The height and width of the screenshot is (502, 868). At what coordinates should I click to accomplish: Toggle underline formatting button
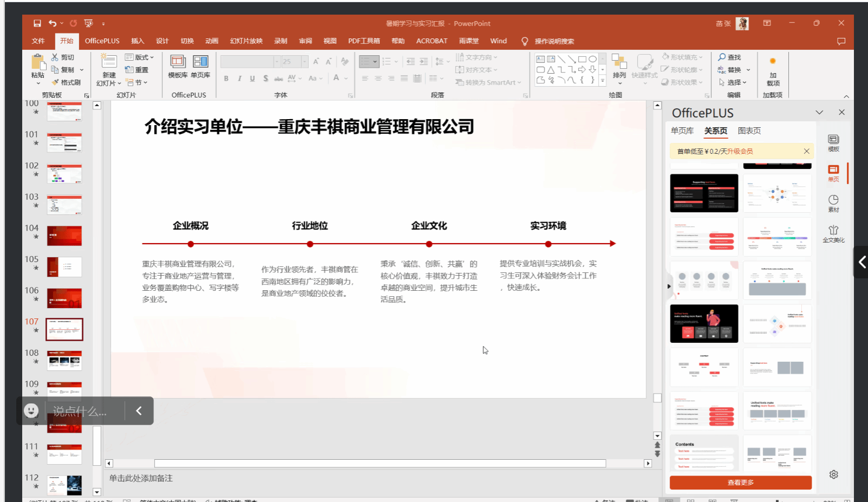pos(252,79)
